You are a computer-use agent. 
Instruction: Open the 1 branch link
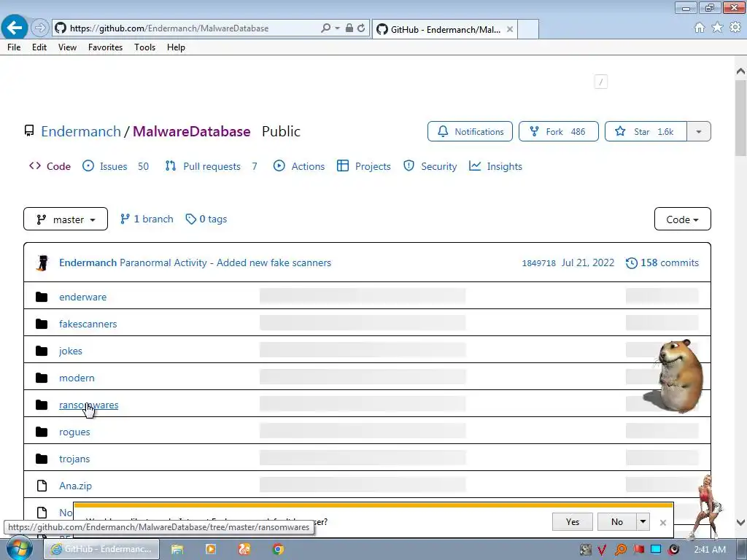(x=147, y=219)
